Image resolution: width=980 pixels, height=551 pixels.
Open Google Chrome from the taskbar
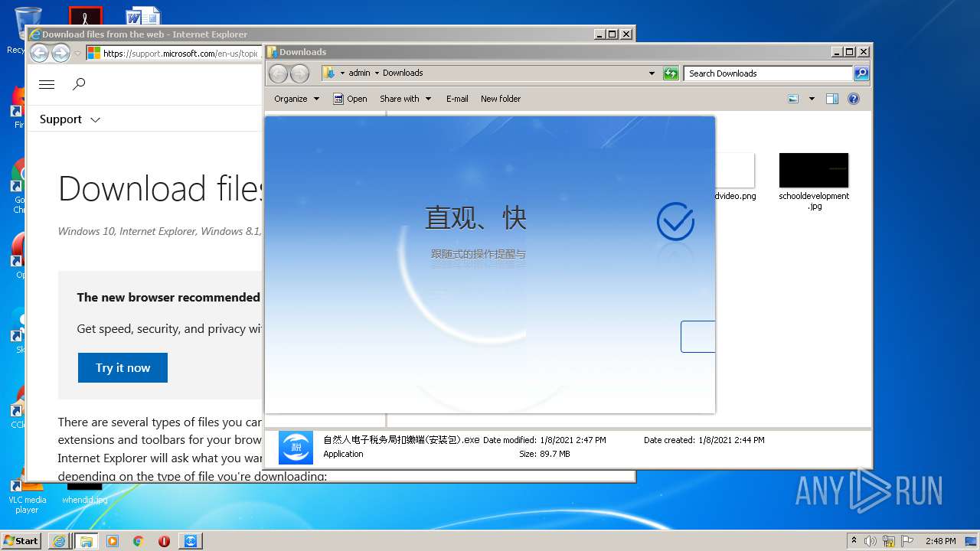tap(139, 541)
